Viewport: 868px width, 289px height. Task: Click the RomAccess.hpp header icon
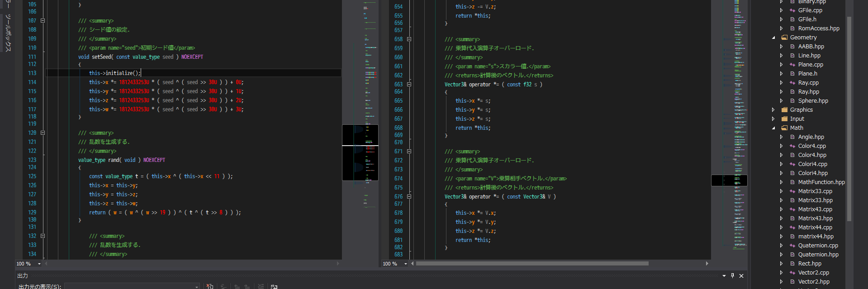pos(792,28)
